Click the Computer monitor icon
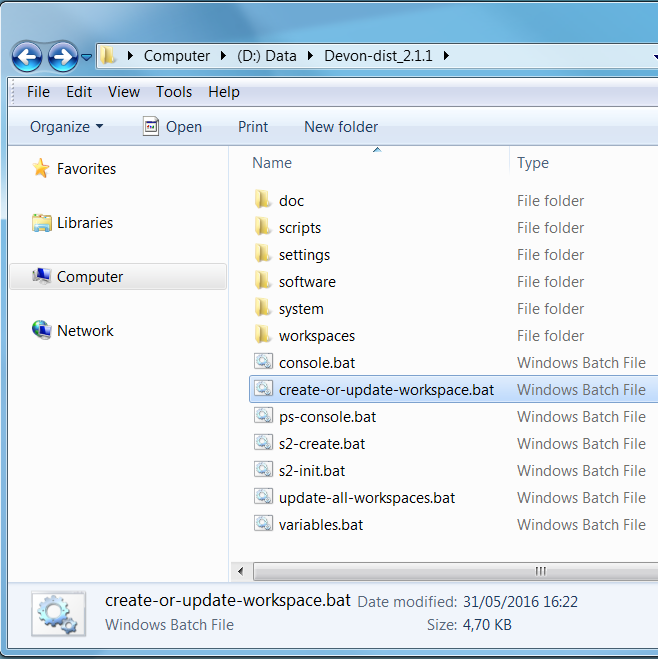 click(42, 276)
